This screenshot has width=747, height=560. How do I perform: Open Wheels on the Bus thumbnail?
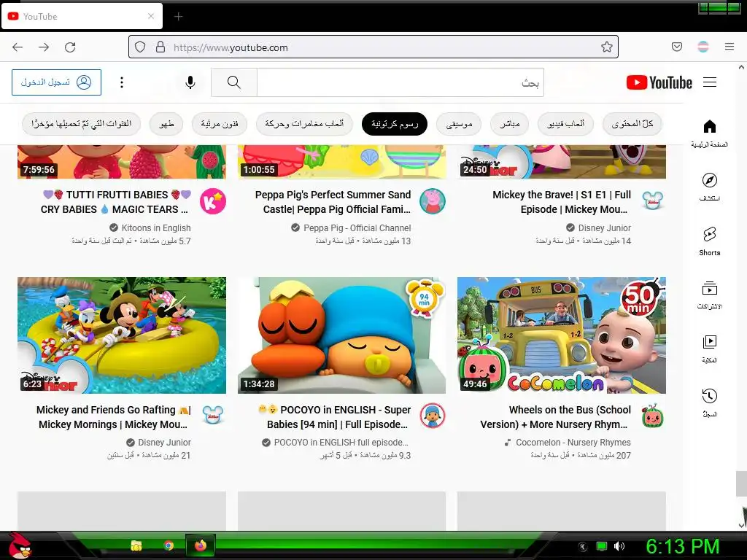tap(562, 335)
